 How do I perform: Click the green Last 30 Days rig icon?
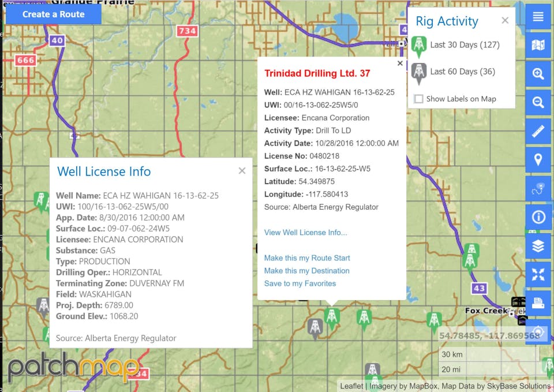pos(419,46)
